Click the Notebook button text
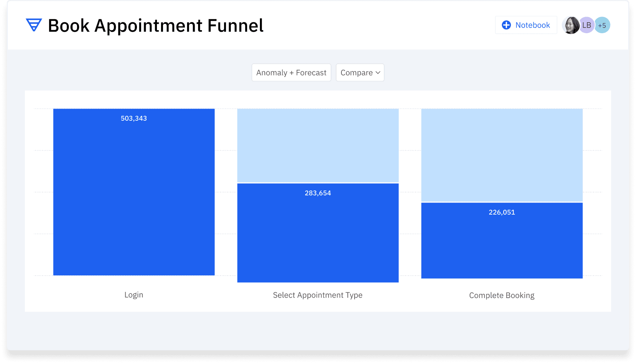The height and width of the screenshot is (364, 636). (x=532, y=25)
